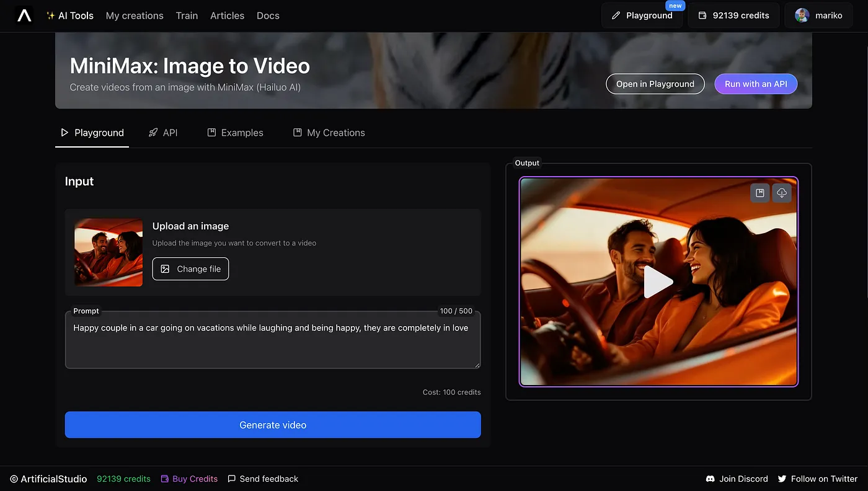The image size is (868, 491).
Task: Open AI Tools menu
Action: point(70,15)
